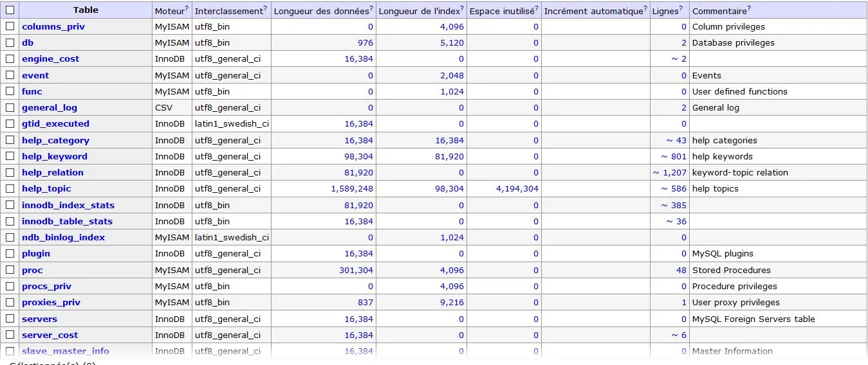
Task: Click the 301,304 data length for proc
Action: coord(356,270)
